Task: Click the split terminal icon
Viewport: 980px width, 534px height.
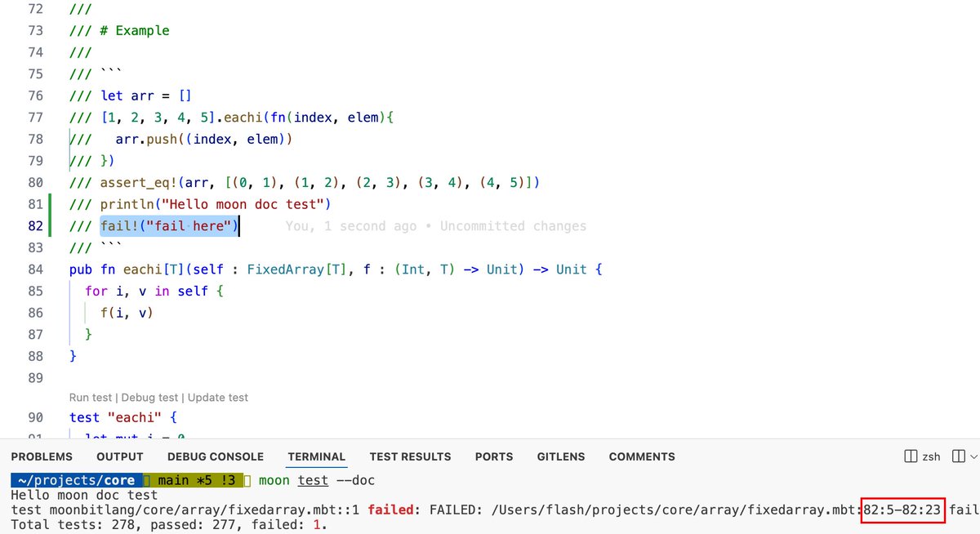Action: (958, 456)
